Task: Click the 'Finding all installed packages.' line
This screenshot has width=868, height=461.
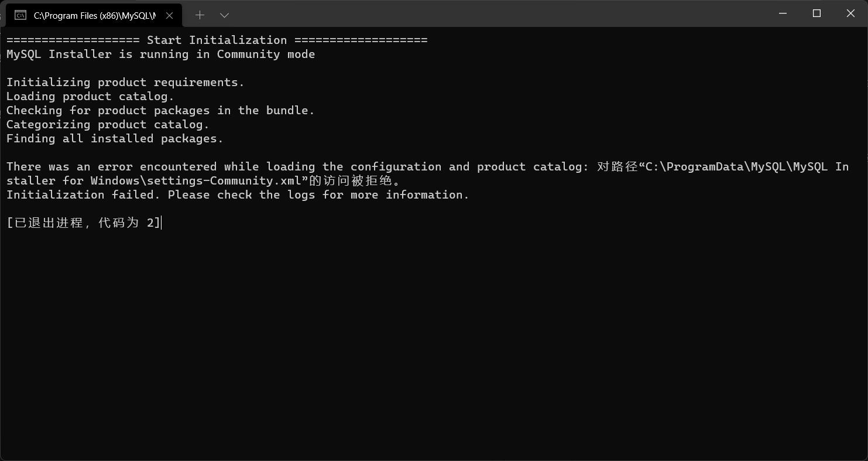Action: [115, 138]
